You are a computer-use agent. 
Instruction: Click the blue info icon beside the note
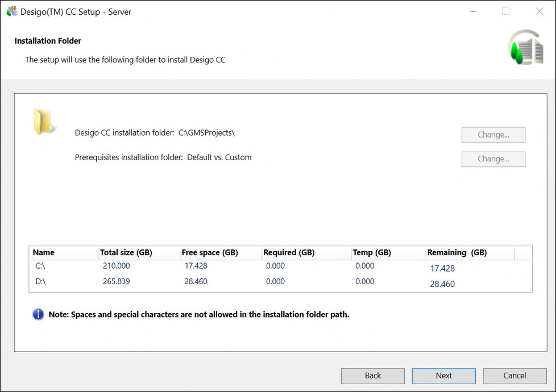(x=38, y=314)
